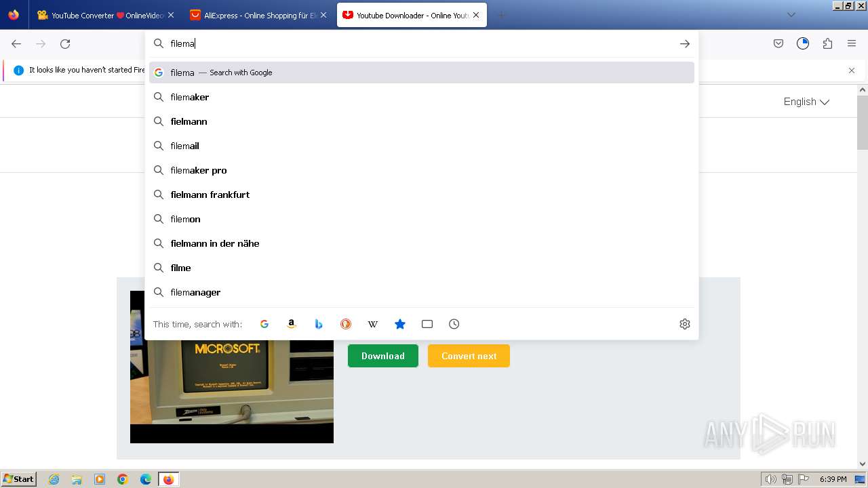Image resolution: width=868 pixels, height=488 pixels.
Task: Open search settings gear icon
Action: (685, 324)
